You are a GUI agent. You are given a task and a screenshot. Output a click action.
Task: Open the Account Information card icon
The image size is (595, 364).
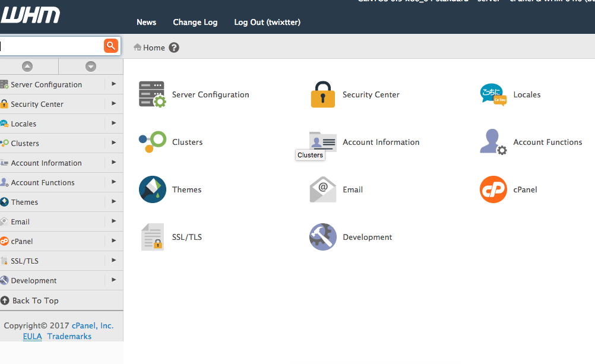click(322, 141)
